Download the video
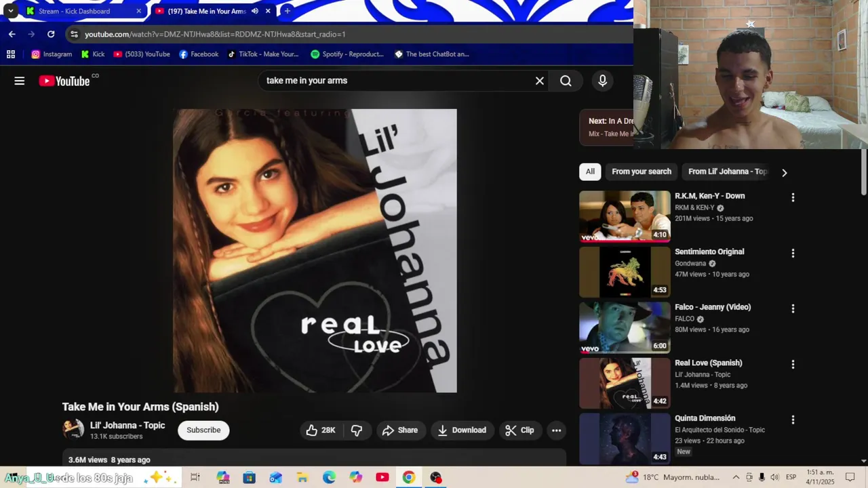The image size is (868, 488). 462,430
